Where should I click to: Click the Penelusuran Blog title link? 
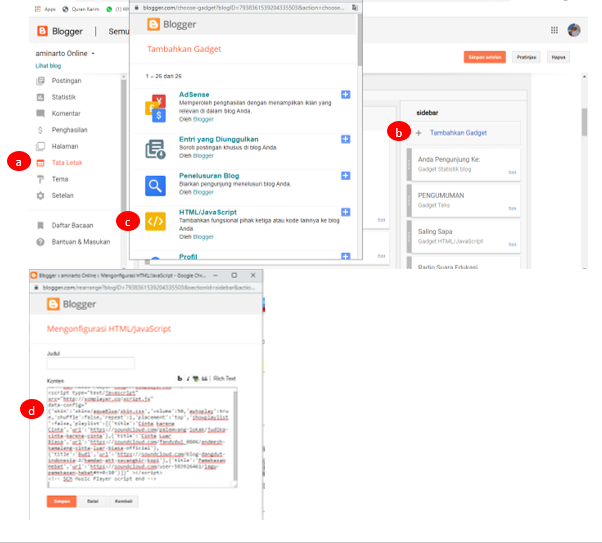tap(209, 175)
